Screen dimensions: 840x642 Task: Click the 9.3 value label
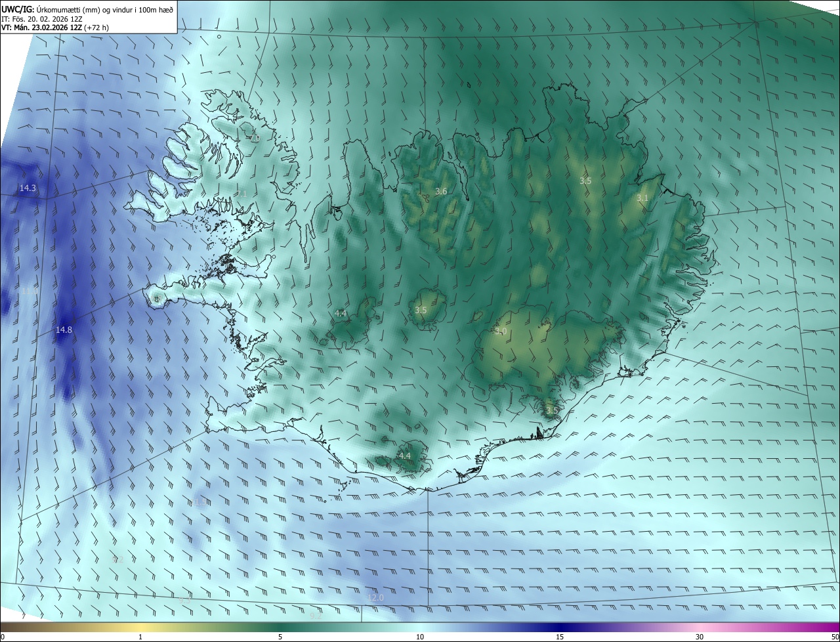pyautogui.click(x=185, y=599)
